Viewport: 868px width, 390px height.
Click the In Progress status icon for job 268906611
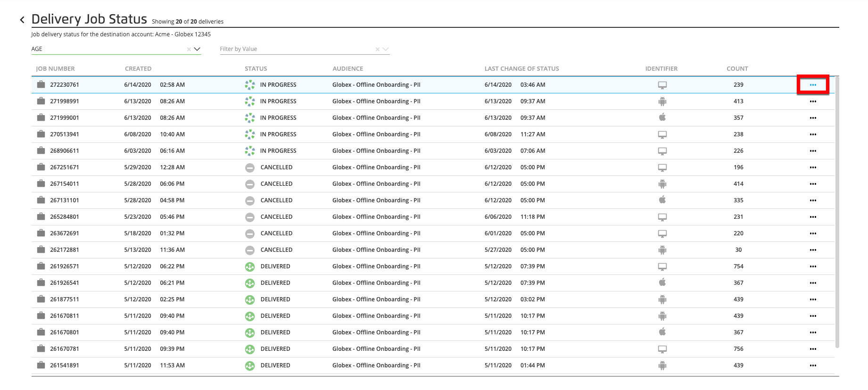250,151
